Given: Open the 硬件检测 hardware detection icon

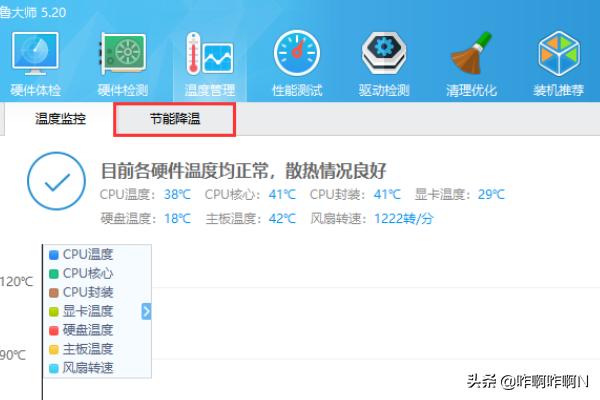Looking at the screenshot, I should pos(122,64).
